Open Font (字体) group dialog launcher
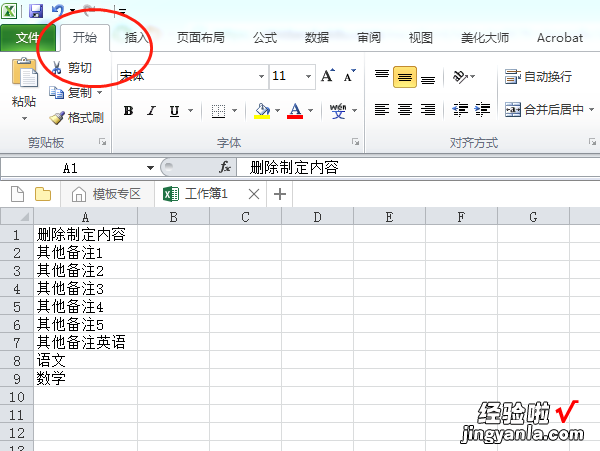 coord(355,142)
